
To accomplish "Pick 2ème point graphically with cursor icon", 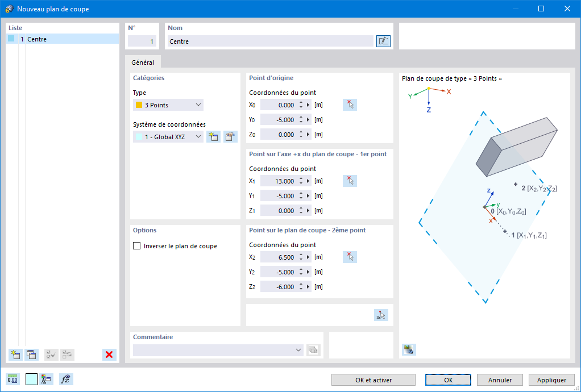I will click(x=350, y=257).
